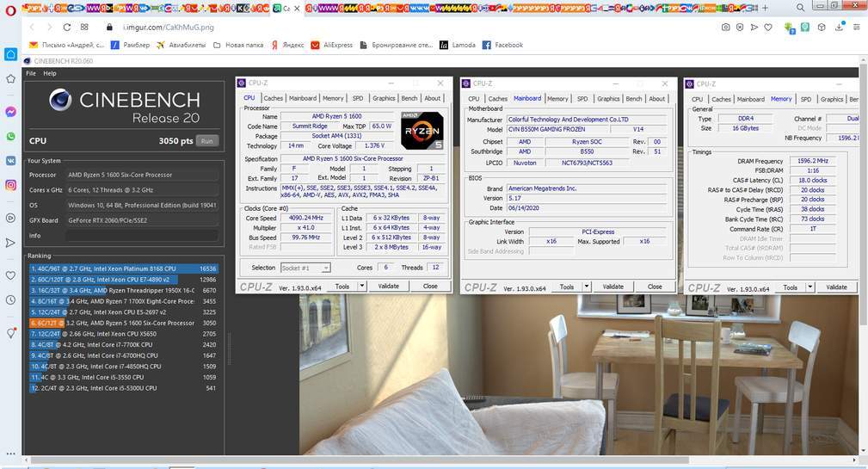
Task: Open Яндекс bookmark
Action: tap(287, 45)
